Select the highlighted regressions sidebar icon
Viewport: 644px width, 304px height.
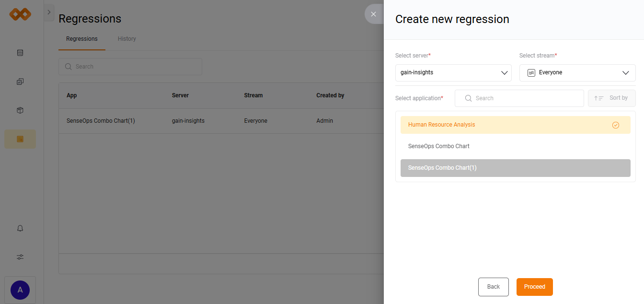(x=20, y=139)
